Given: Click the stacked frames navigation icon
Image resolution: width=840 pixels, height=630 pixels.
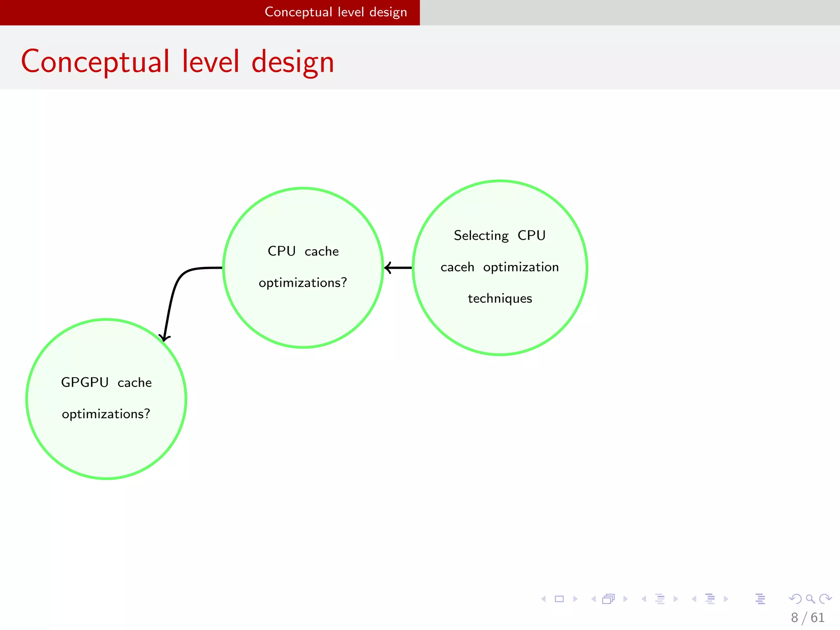Looking at the screenshot, I should (x=609, y=599).
